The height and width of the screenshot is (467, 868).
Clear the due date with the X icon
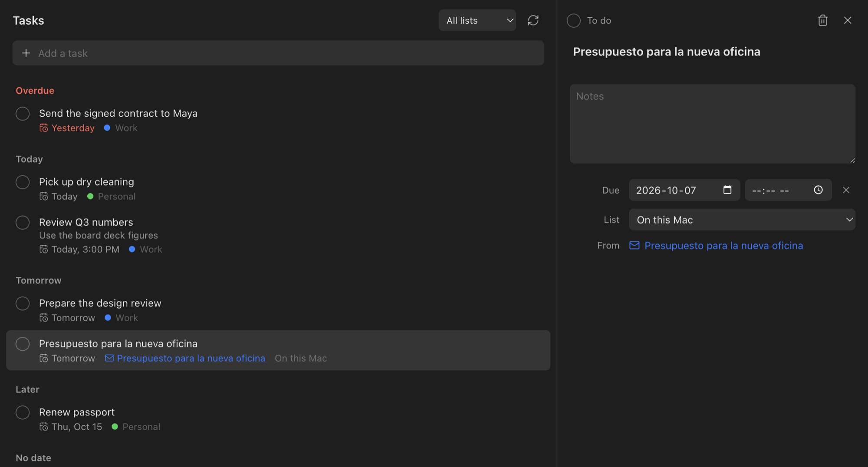(x=846, y=190)
